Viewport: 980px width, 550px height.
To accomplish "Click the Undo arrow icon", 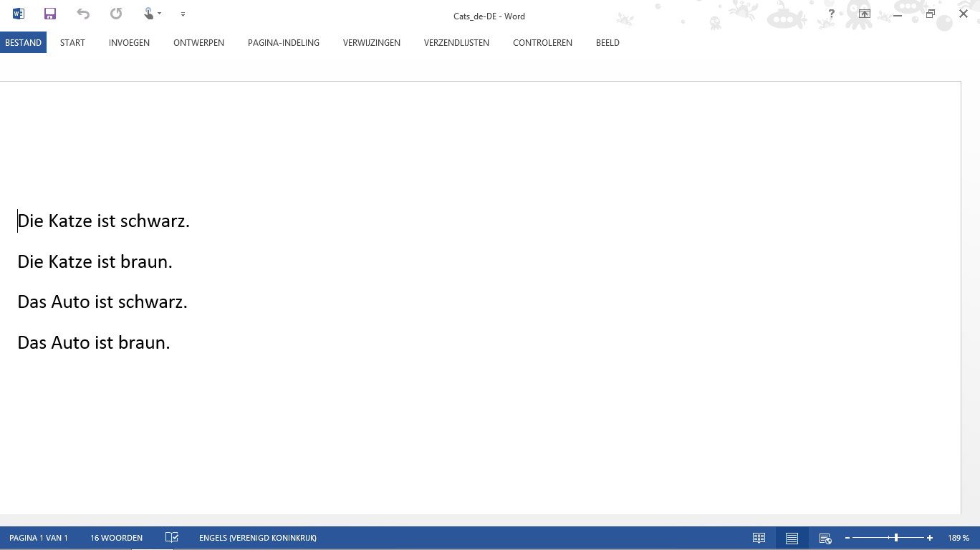I will click(x=83, y=14).
